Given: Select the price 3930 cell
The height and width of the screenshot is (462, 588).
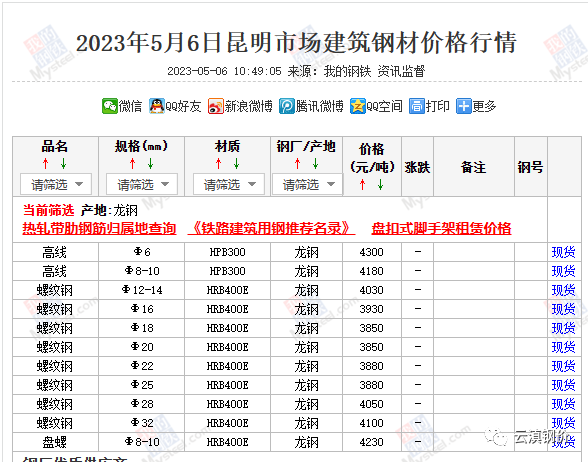Looking at the screenshot, I should pyautogui.click(x=372, y=309).
